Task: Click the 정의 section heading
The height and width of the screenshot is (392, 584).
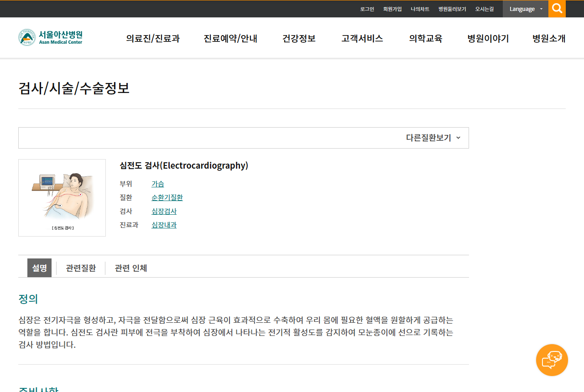Action: point(28,299)
